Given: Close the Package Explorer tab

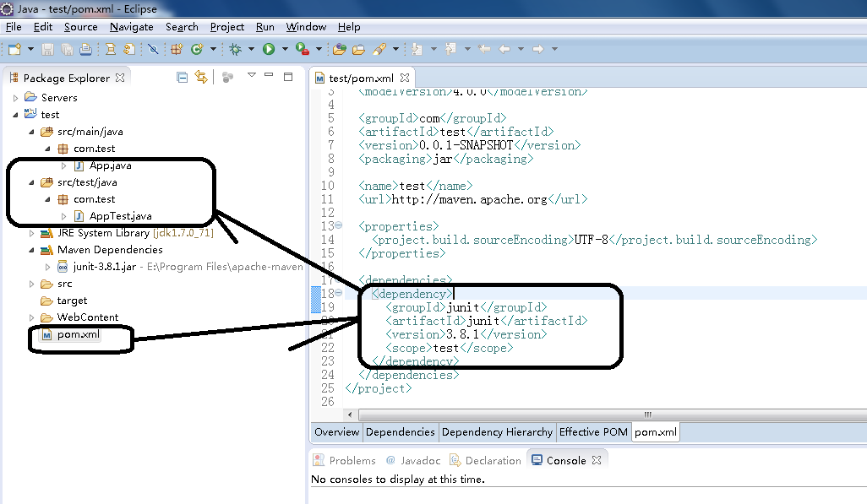Looking at the screenshot, I should pos(120,78).
